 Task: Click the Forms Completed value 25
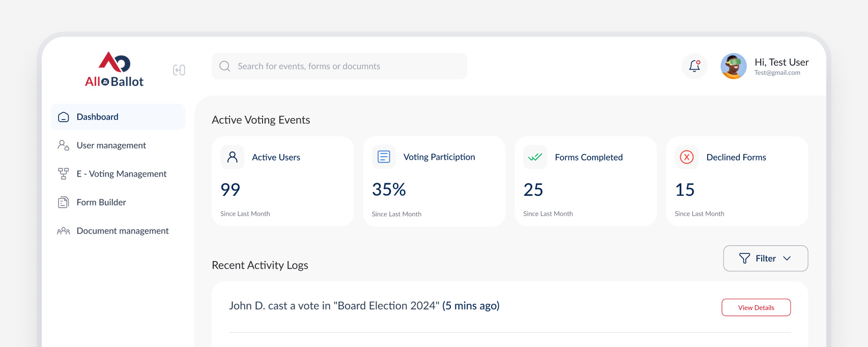pos(533,190)
